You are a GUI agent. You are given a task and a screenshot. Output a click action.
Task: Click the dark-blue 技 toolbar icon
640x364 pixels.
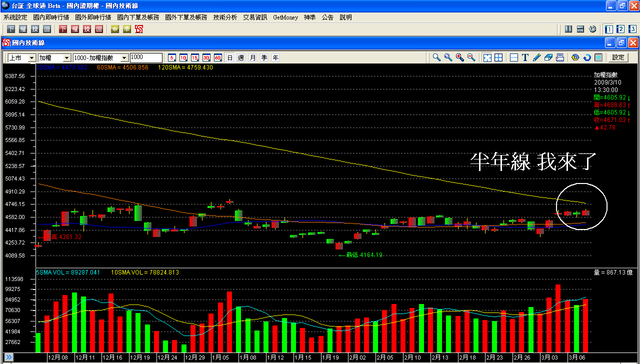35,29
